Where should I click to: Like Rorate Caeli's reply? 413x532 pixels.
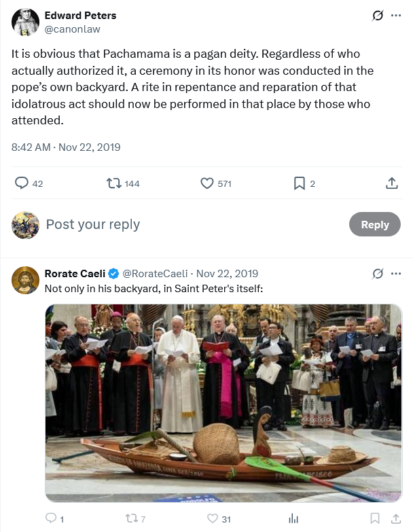pos(213,518)
